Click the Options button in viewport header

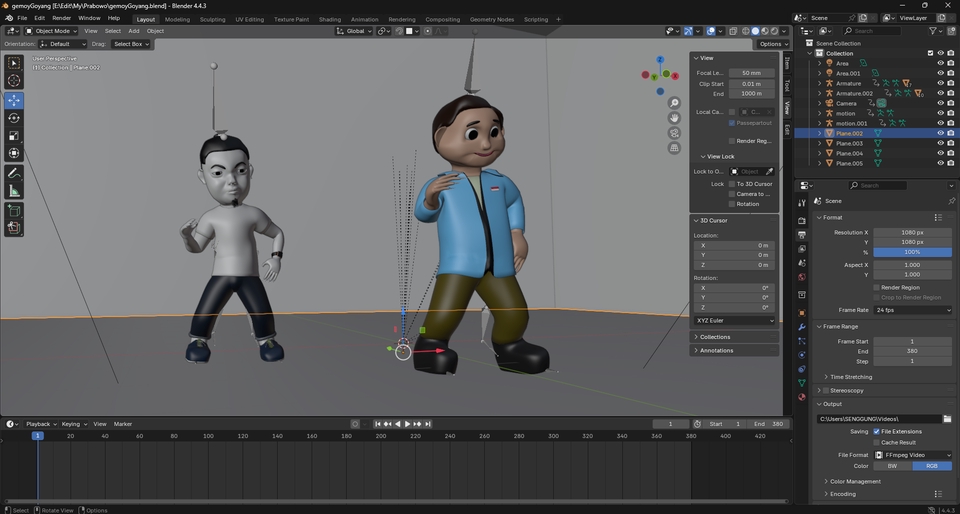[x=771, y=44]
